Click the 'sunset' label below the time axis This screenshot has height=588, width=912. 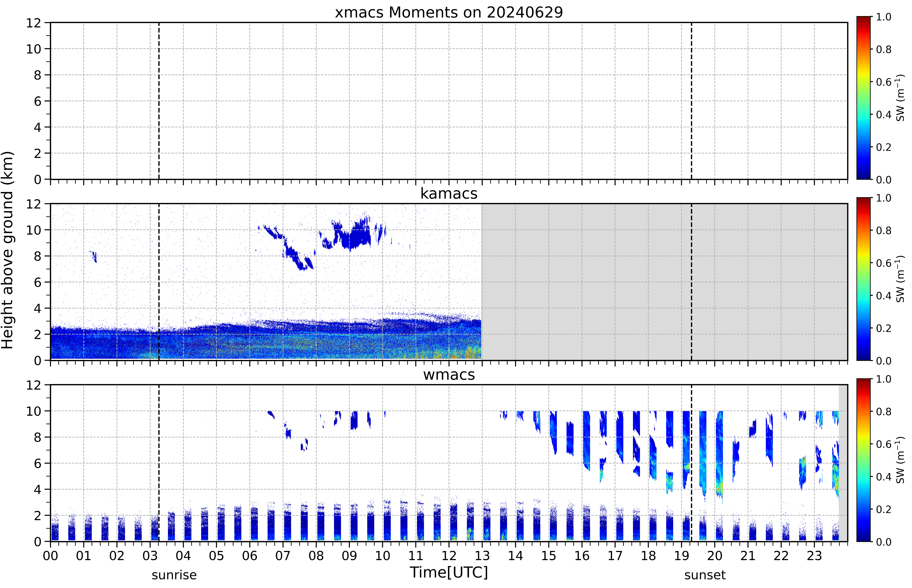705,575
